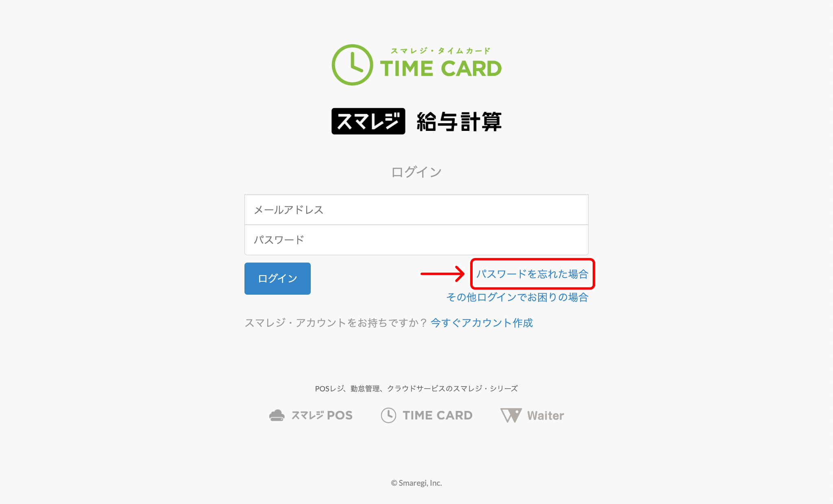Click the blue ログイン button
The width and height of the screenshot is (833, 504).
coord(277,278)
